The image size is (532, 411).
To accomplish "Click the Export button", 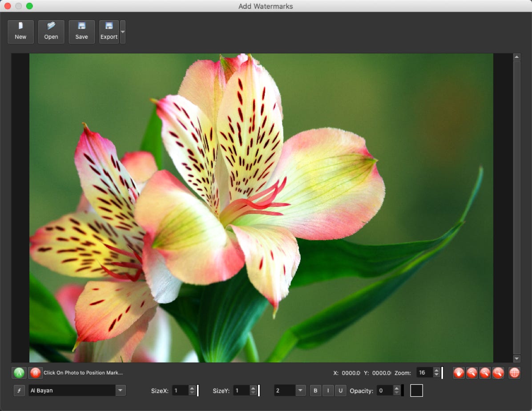I will pos(109,32).
